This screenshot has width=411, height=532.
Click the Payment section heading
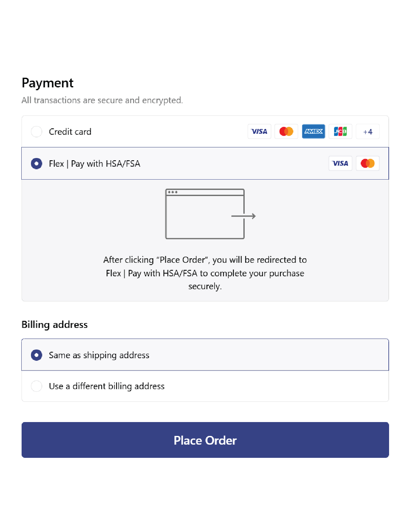(47, 83)
